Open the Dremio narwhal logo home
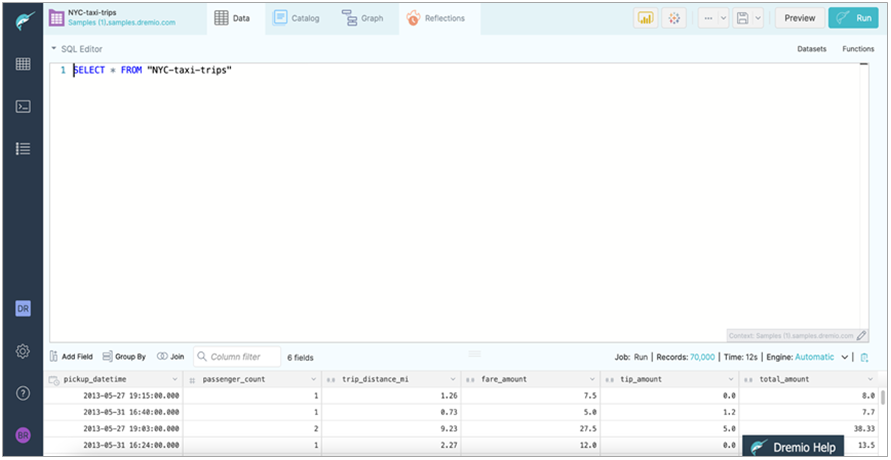Image resolution: width=891 pixels, height=460 pixels. (23, 21)
